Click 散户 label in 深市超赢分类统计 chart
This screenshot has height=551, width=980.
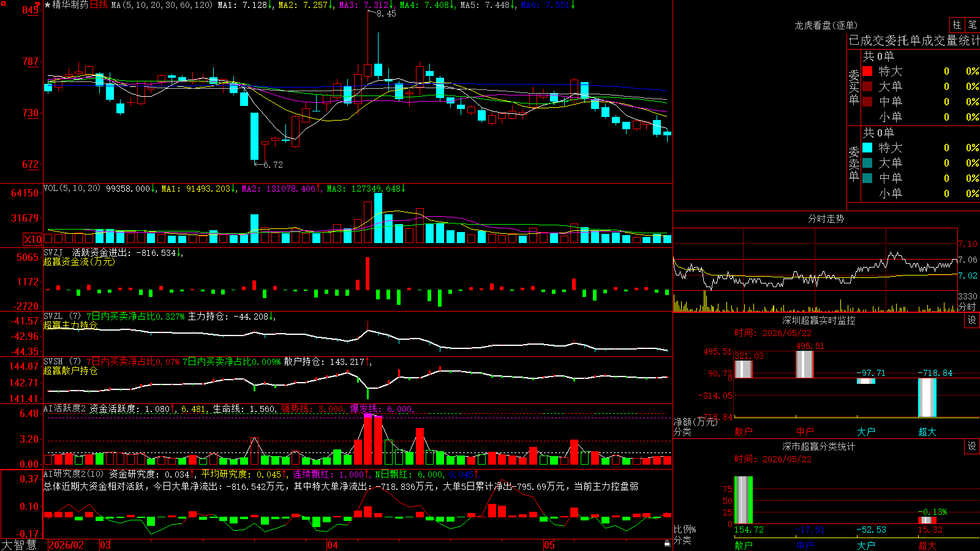[743, 545]
